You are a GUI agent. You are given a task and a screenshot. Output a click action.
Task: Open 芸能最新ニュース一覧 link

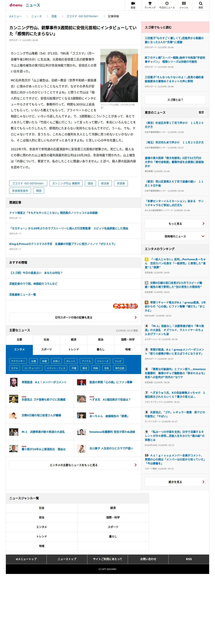(23, 295)
